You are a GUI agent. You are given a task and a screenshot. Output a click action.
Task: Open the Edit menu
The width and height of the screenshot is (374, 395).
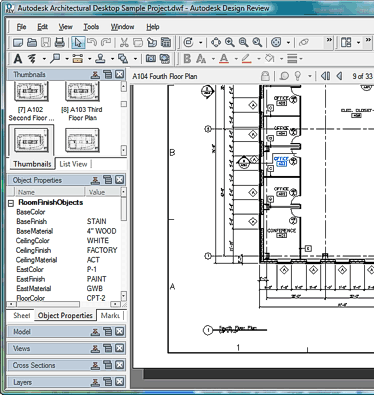42,27
